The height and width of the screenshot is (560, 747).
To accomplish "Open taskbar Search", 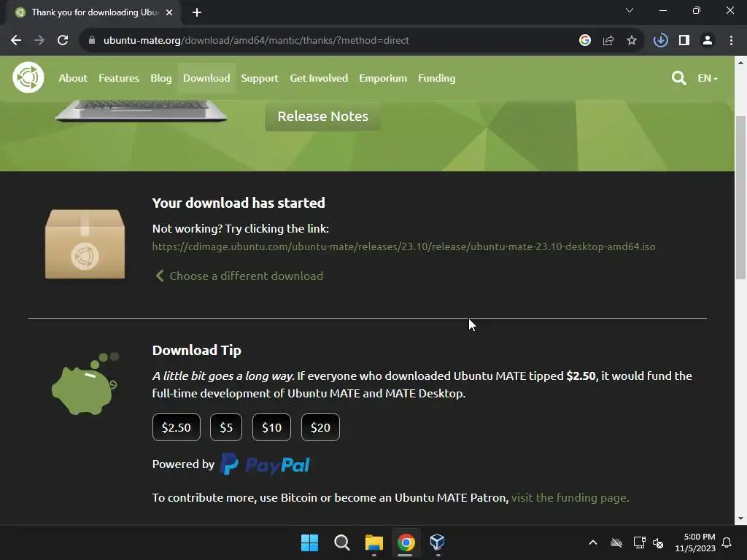I will coord(341,542).
